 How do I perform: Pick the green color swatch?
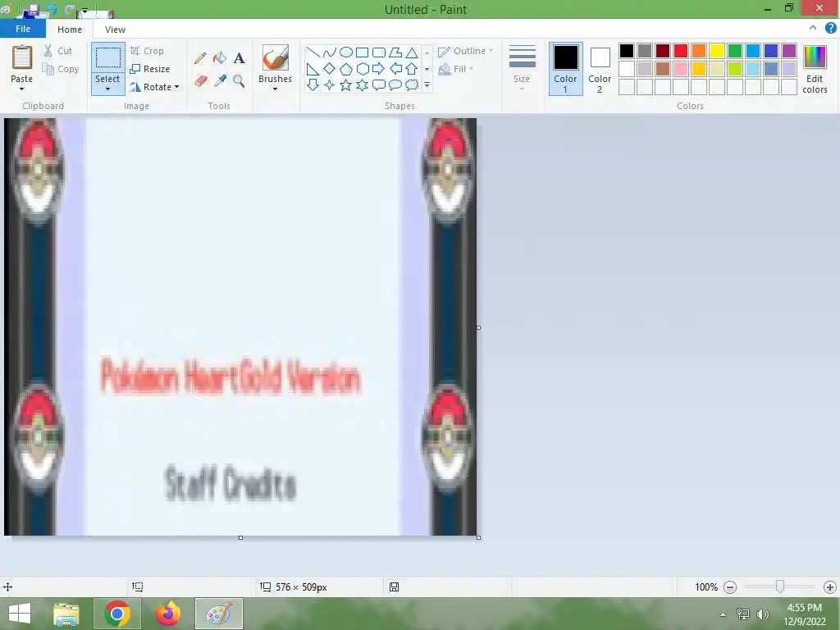click(x=735, y=51)
